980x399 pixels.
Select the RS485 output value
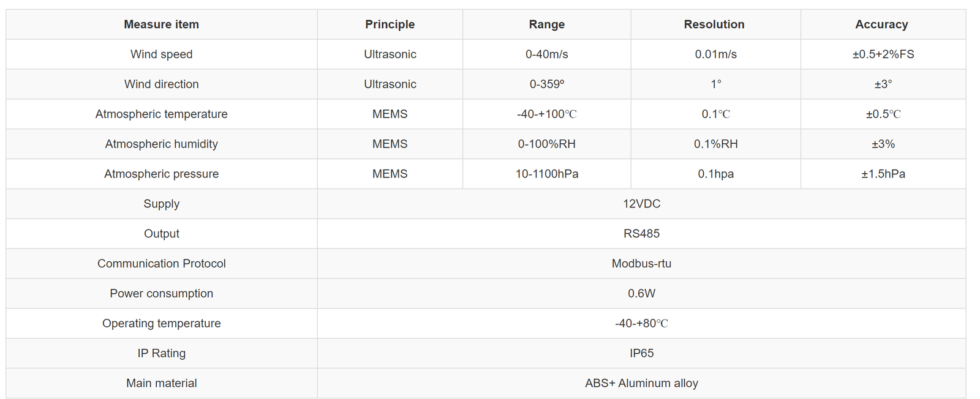(x=641, y=234)
